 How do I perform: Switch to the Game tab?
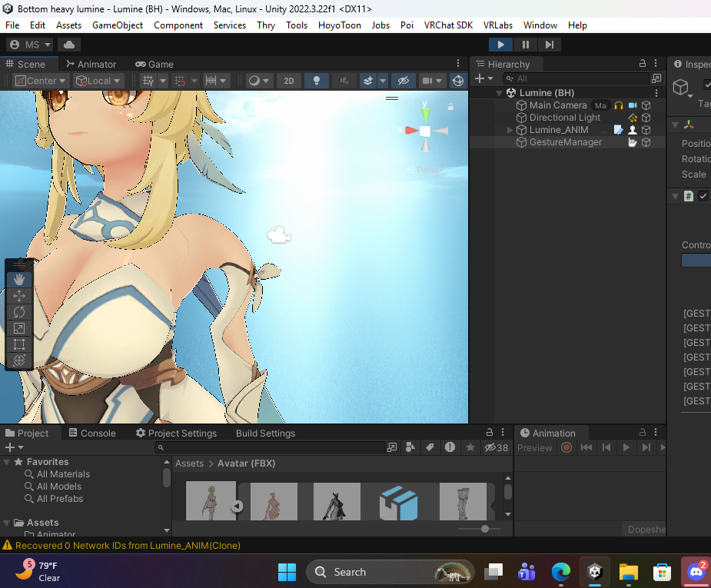154,65
